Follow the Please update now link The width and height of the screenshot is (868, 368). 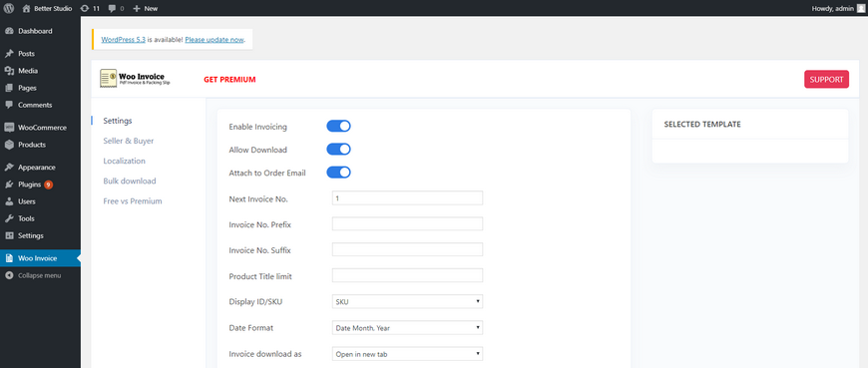(215, 40)
